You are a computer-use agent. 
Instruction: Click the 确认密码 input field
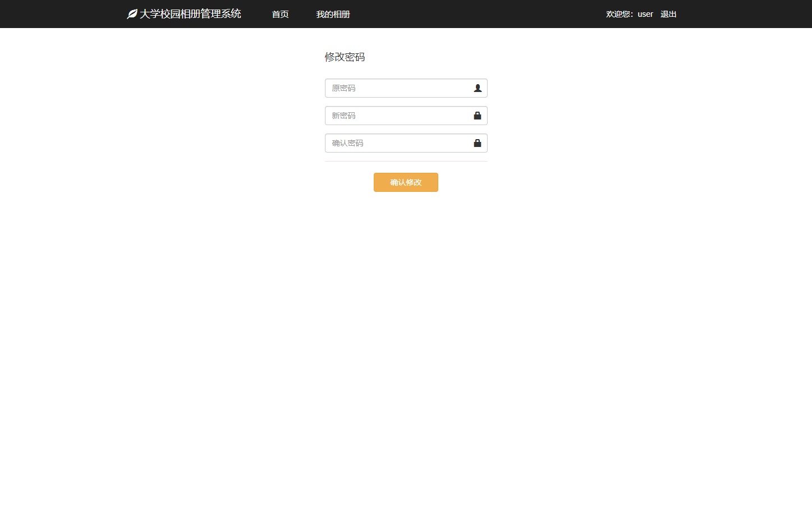393,142
